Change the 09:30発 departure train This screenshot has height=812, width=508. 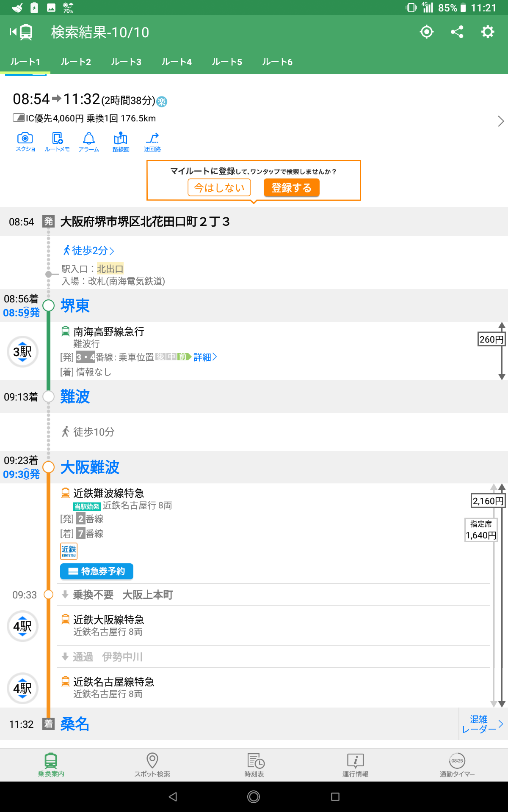click(21, 475)
